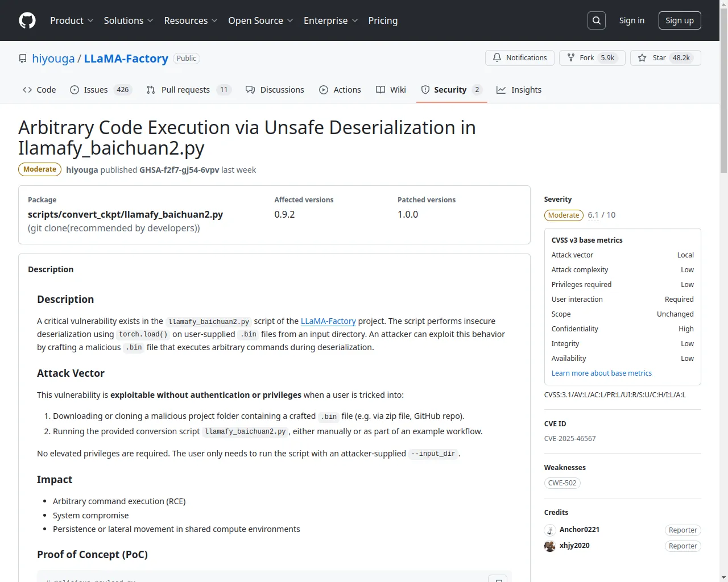Expand the Resources menu

pos(191,20)
